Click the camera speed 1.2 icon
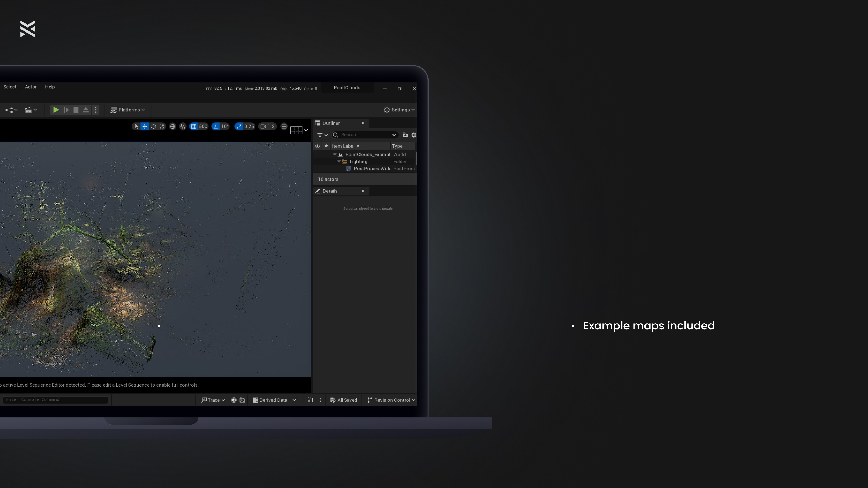The image size is (868, 488). [x=267, y=127]
